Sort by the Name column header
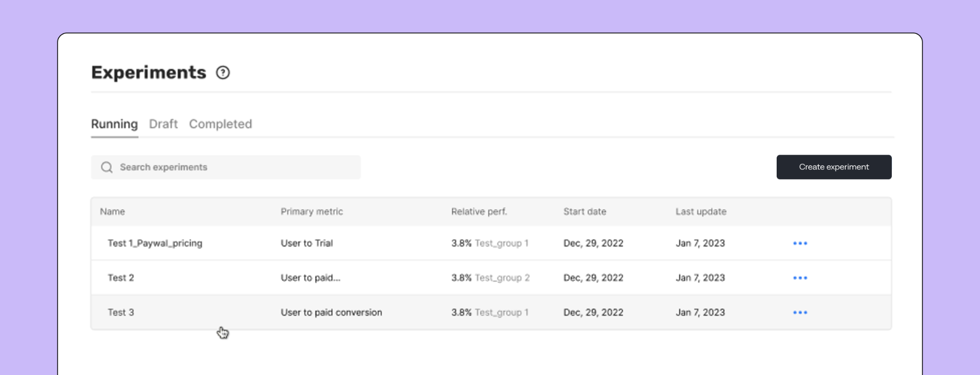Screen dimensions: 980x375 (x=112, y=212)
